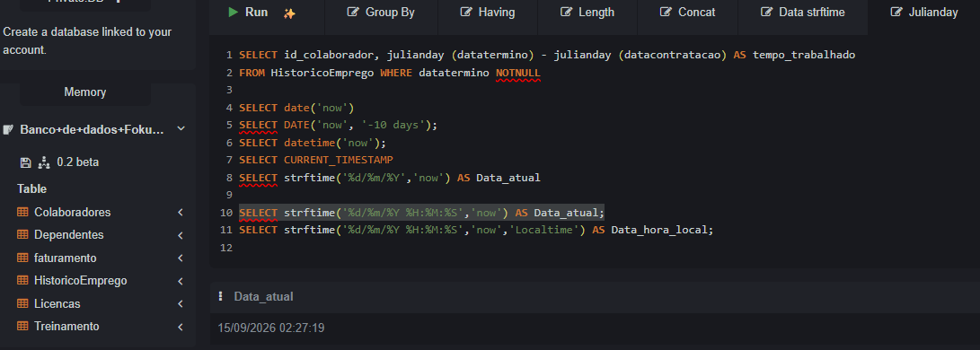Image resolution: width=980 pixels, height=350 pixels.
Task: Click edit icon on Having tab
Action: [x=466, y=13]
